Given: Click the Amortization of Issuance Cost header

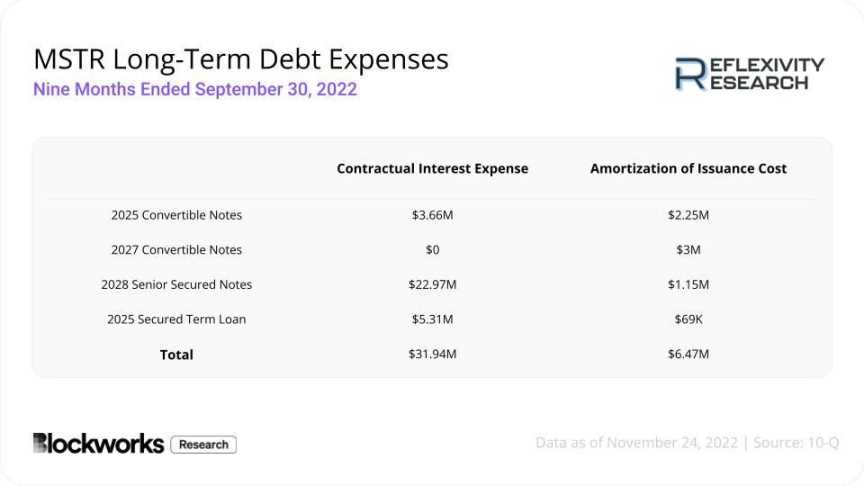Looking at the screenshot, I should coord(688,169).
